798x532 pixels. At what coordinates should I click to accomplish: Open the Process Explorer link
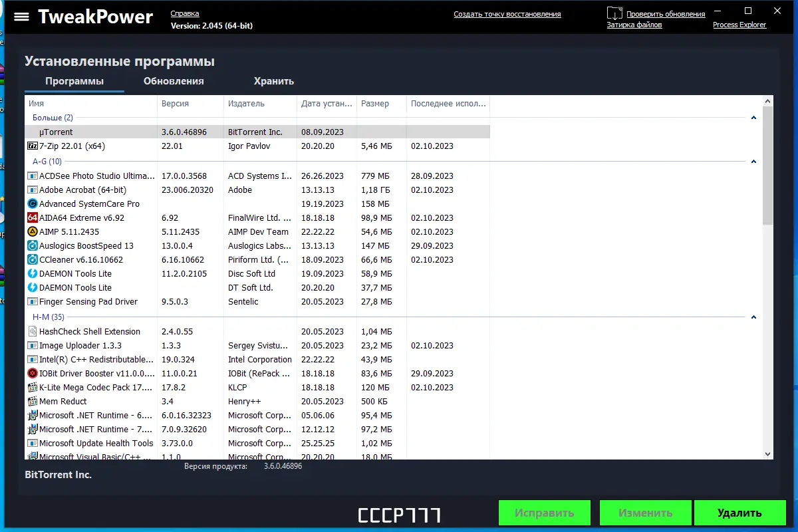[739, 25]
